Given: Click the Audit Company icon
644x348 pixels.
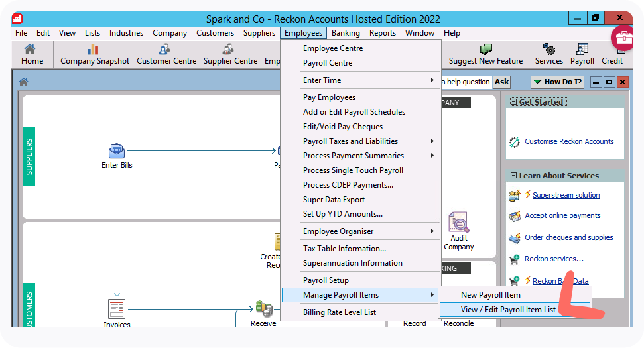Looking at the screenshot, I should [x=459, y=222].
